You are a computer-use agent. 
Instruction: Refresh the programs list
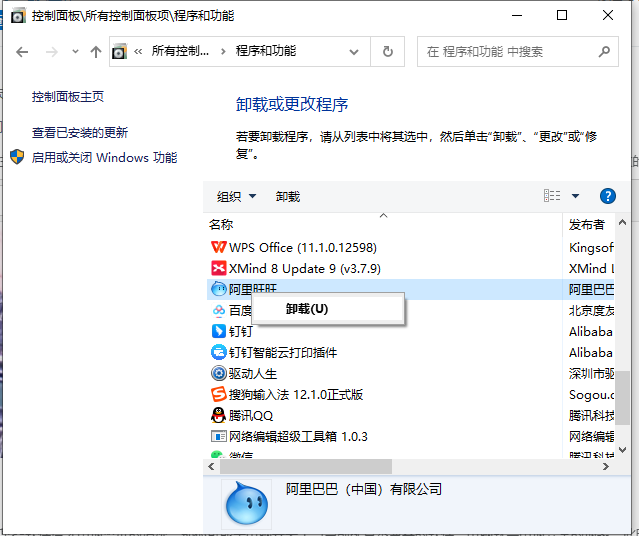pos(388,52)
